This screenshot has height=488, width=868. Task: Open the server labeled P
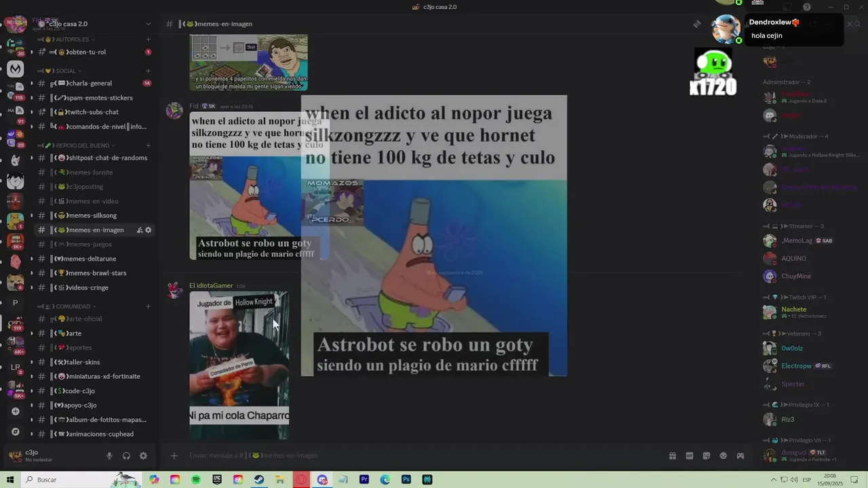16,303
